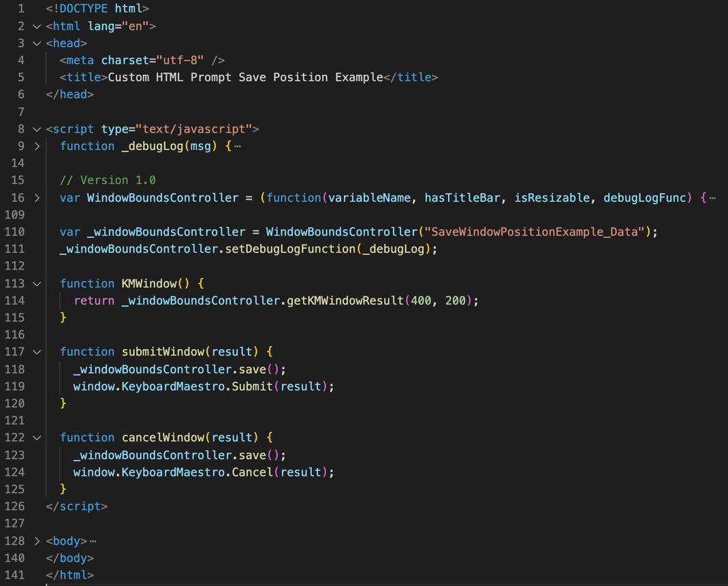Click the KMWindow function name
The image size is (728, 586).
pyautogui.click(x=149, y=284)
